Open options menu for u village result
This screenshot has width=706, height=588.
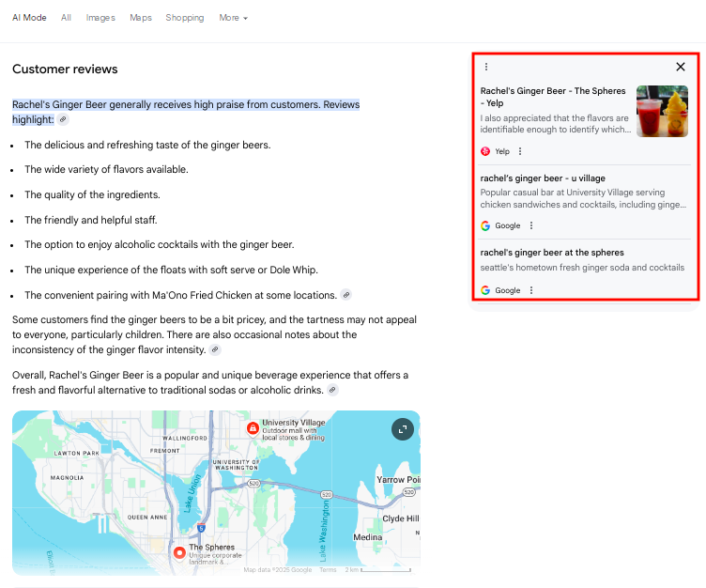coord(531,225)
